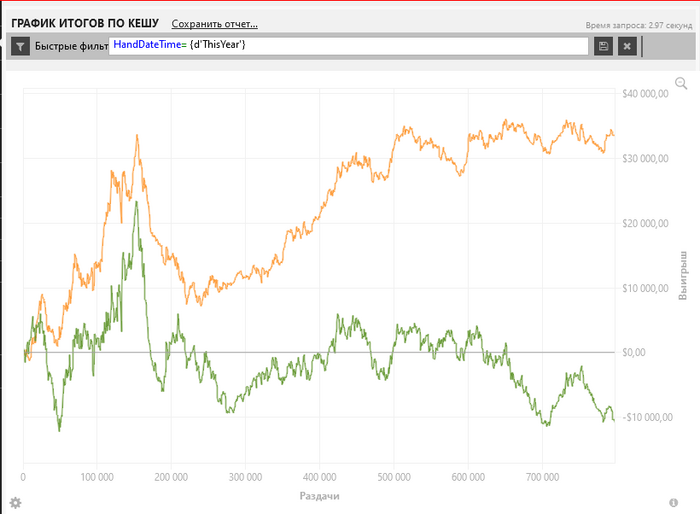Click the 400 000 x-axis tick label

point(319,477)
